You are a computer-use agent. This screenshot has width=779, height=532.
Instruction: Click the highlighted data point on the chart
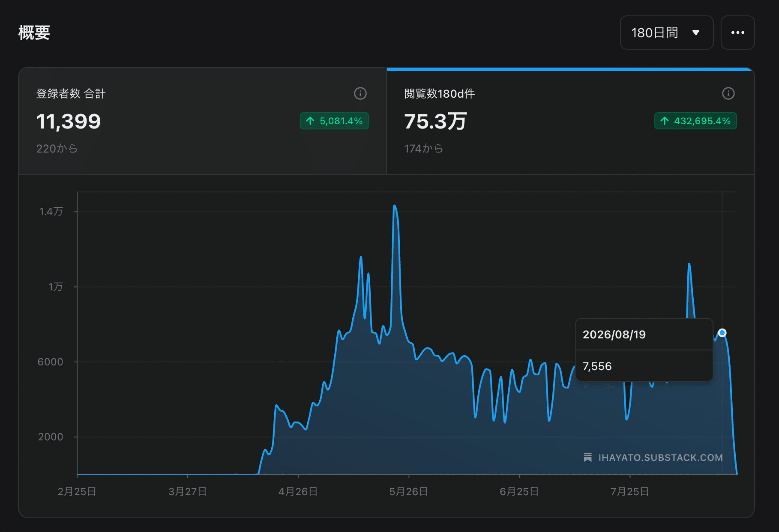(x=722, y=333)
